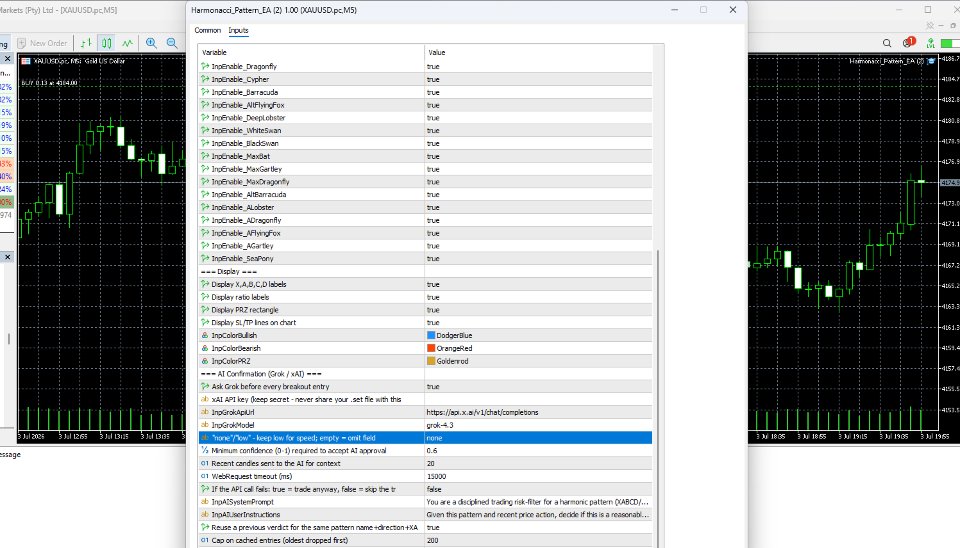Close the upper left side panel
This screenshot has width=960, height=548.
coord(7,59)
